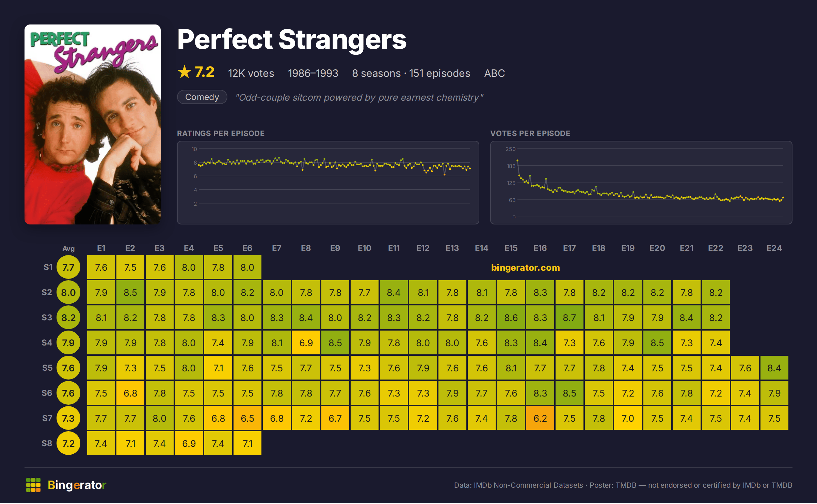The height and width of the screenshot is (504, 817).
Task: Select the S3 average rating circle 8.2
Action: point(68,318)
